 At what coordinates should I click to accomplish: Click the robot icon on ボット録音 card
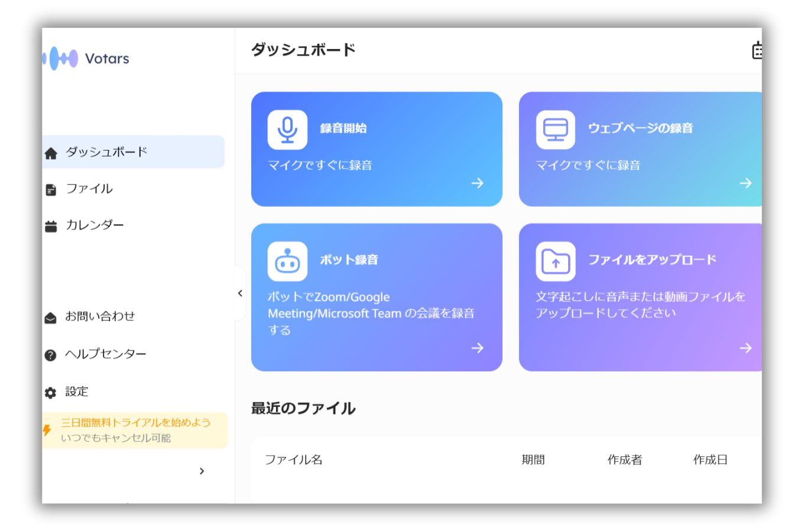(287, 261)
